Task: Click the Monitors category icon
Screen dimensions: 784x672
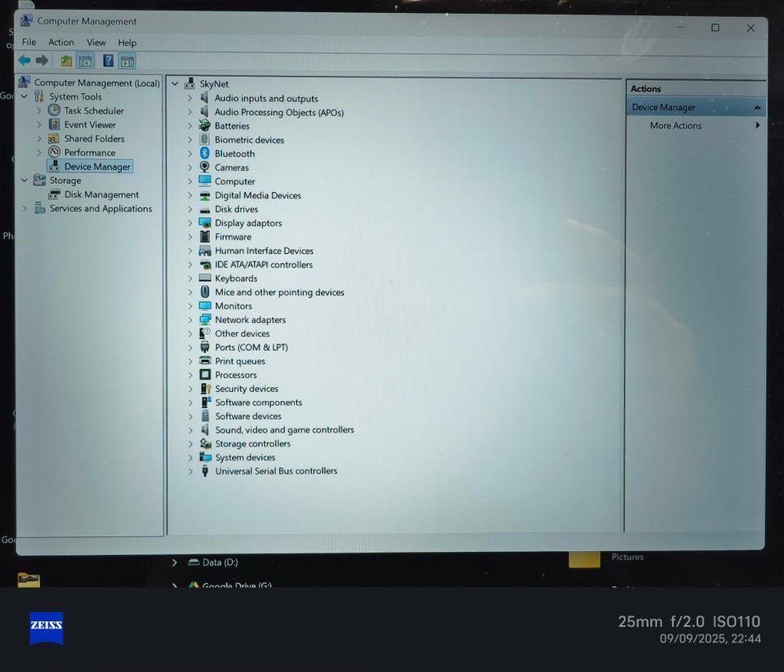Action: tap(205, 305)
